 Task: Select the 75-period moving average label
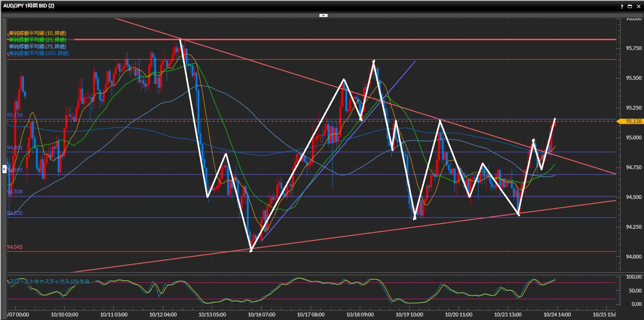38,47
